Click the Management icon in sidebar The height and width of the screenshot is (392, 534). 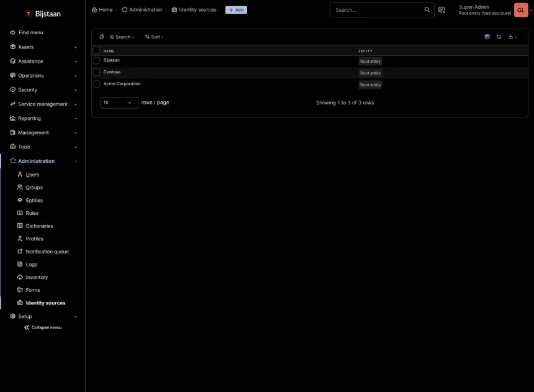point(12,132)
